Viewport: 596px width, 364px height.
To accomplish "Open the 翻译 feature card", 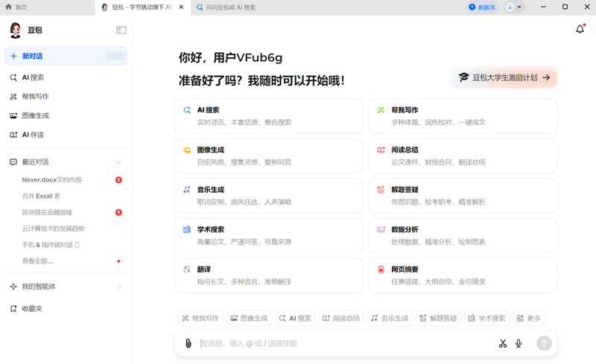I will tap(269, 275).
